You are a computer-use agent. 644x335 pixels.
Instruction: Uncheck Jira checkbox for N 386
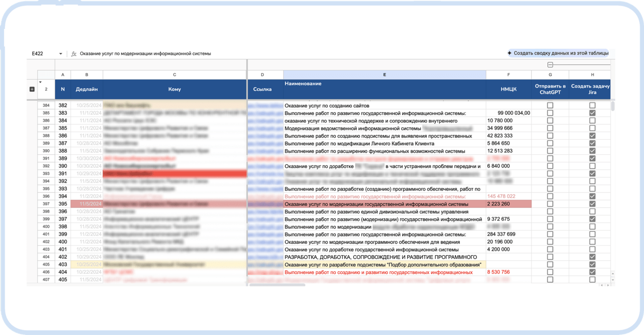pyautogui.click(x=592, y=136)
